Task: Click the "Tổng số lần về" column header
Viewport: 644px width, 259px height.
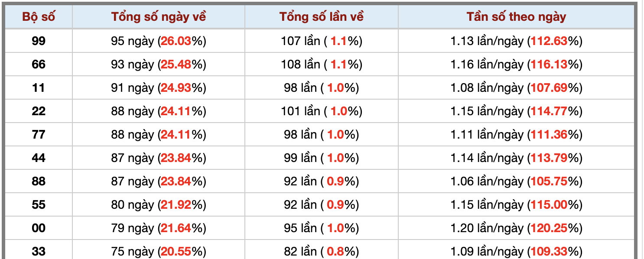Action: tap(321, 17)
